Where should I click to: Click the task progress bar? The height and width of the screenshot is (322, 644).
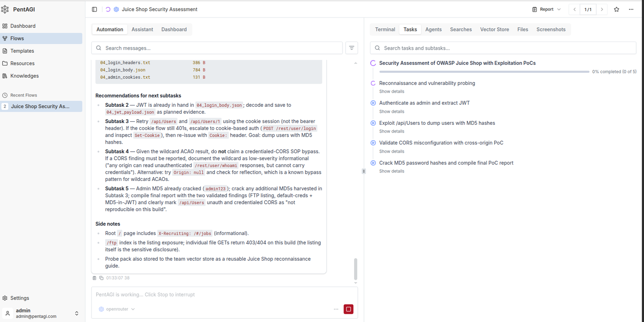pos(484,72)
